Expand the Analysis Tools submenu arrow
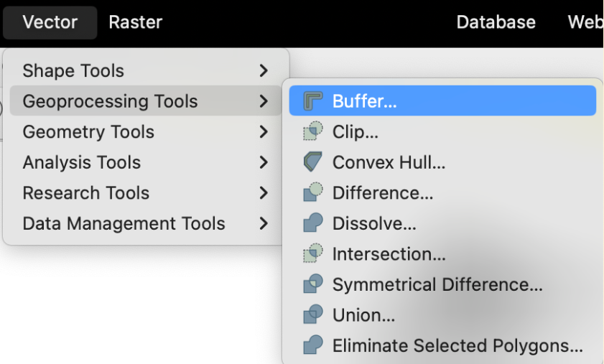Screen dimensions: 604x364 [x=264, y=163]
